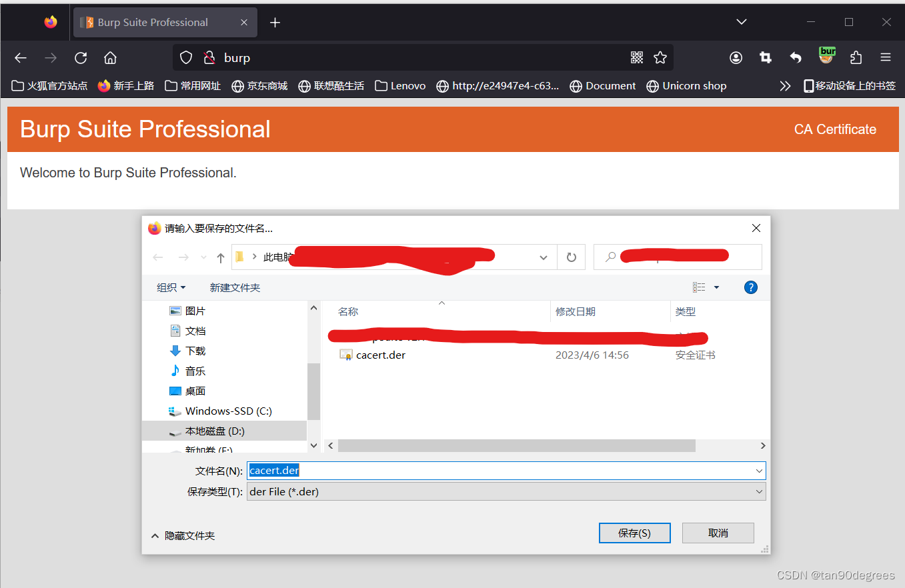
Task: Open the Burp extension toolbar icon
Action: 827,56
